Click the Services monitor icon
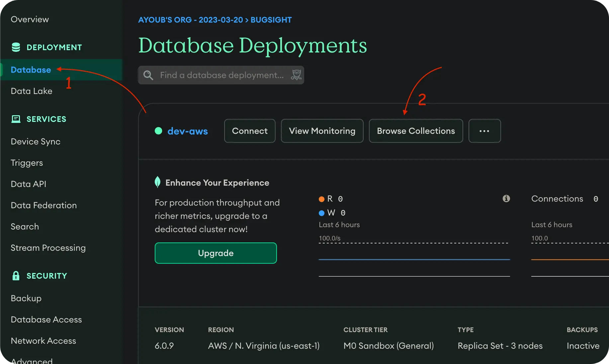 16,119
